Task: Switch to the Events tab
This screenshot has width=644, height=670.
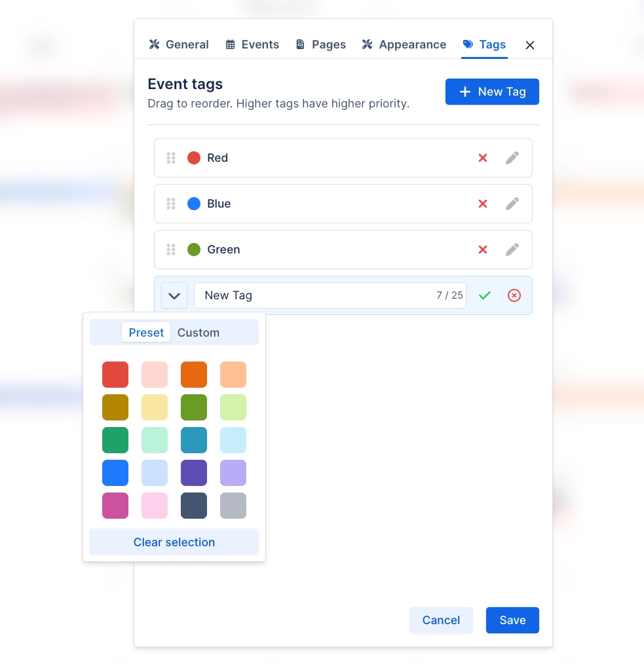Action: [252, 44]
